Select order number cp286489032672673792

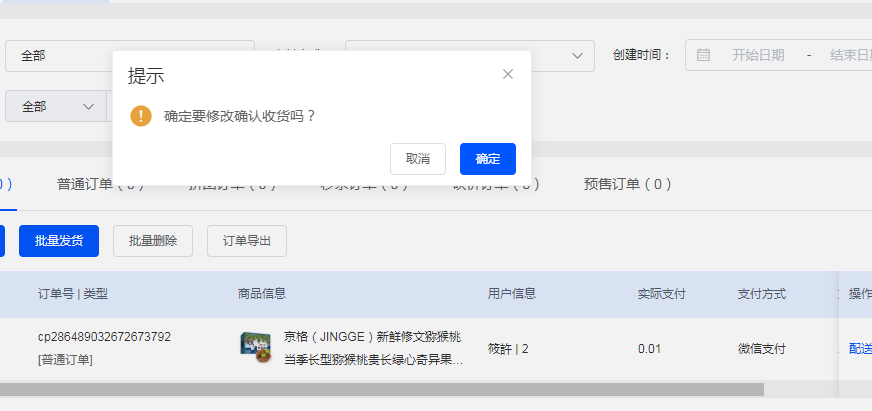[105, 336]
